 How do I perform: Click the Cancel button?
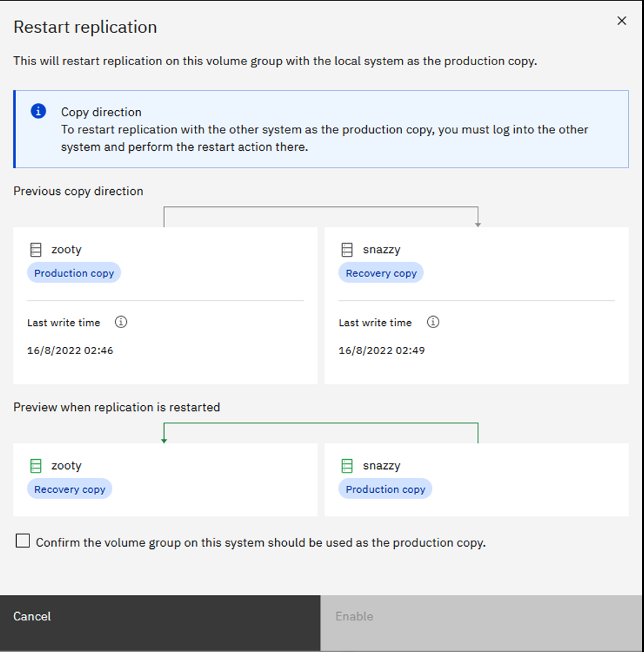point(32,616)
